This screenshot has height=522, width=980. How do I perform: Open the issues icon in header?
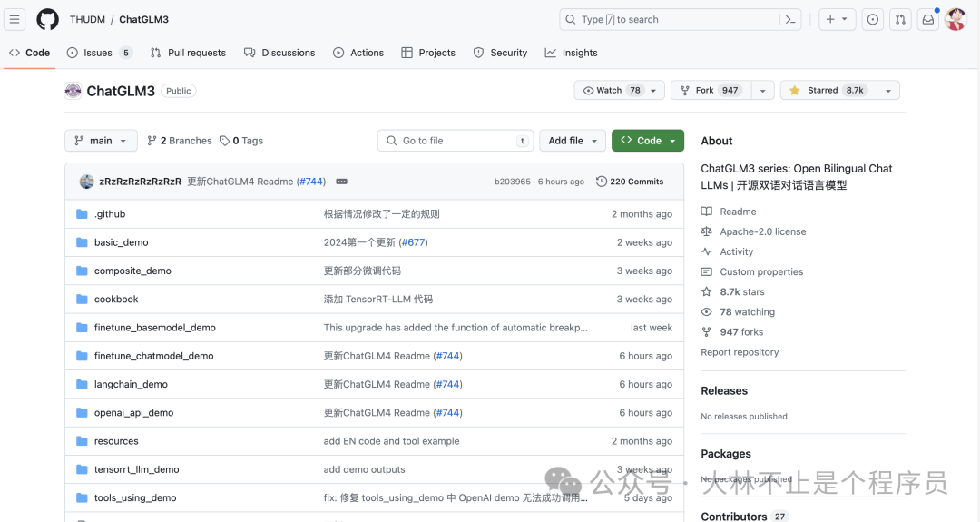872,19
